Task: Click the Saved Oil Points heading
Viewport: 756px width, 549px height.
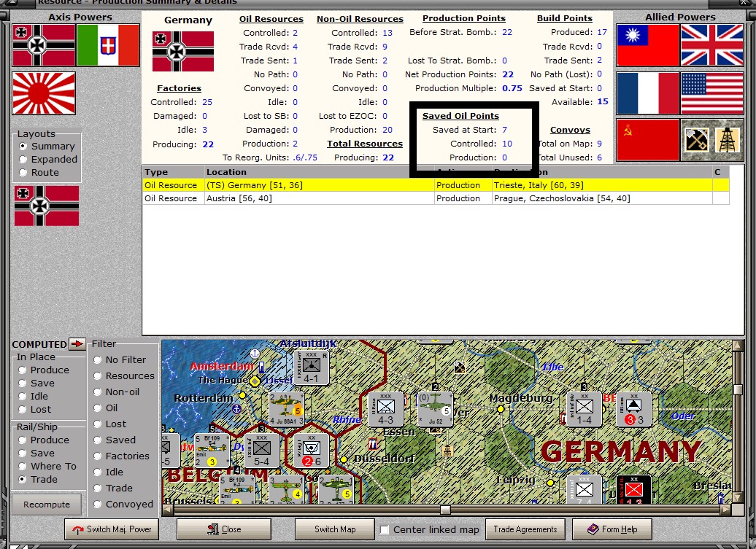Action: click(460, 116)
